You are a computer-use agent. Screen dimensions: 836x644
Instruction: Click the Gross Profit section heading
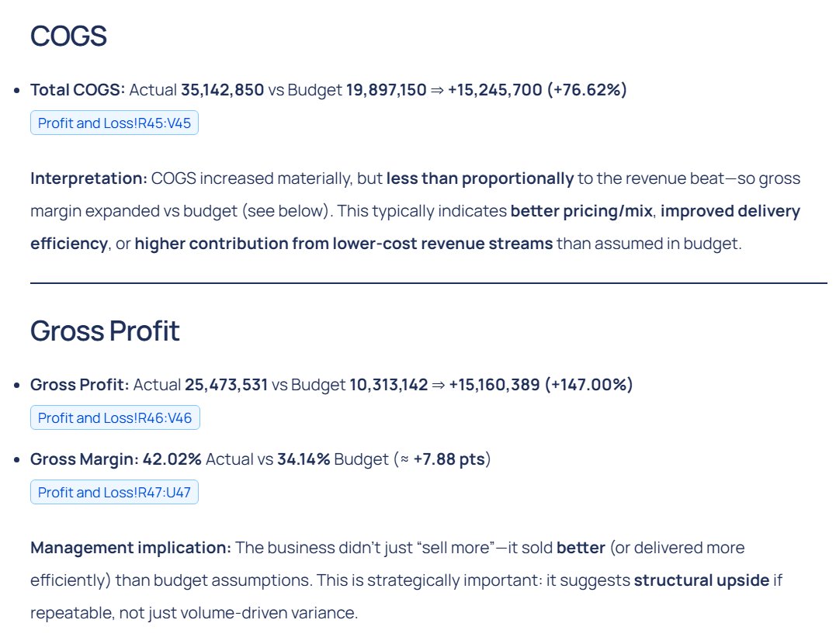pos(105,331)
